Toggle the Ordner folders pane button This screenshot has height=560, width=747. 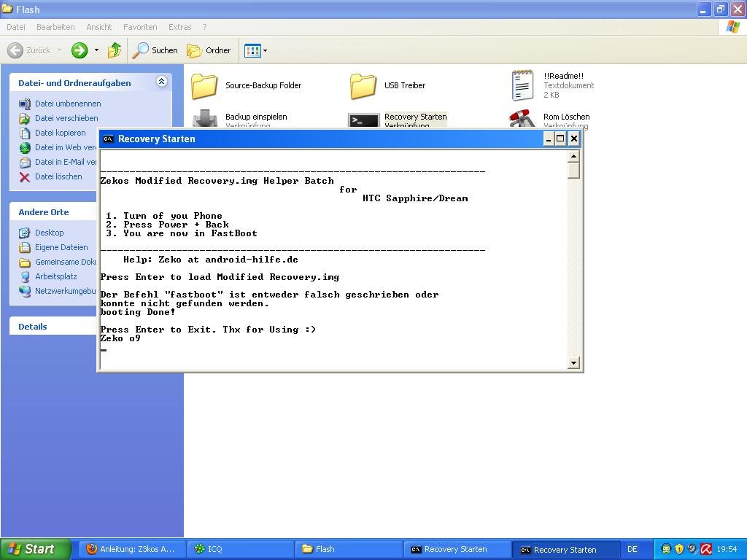(209, 50)
